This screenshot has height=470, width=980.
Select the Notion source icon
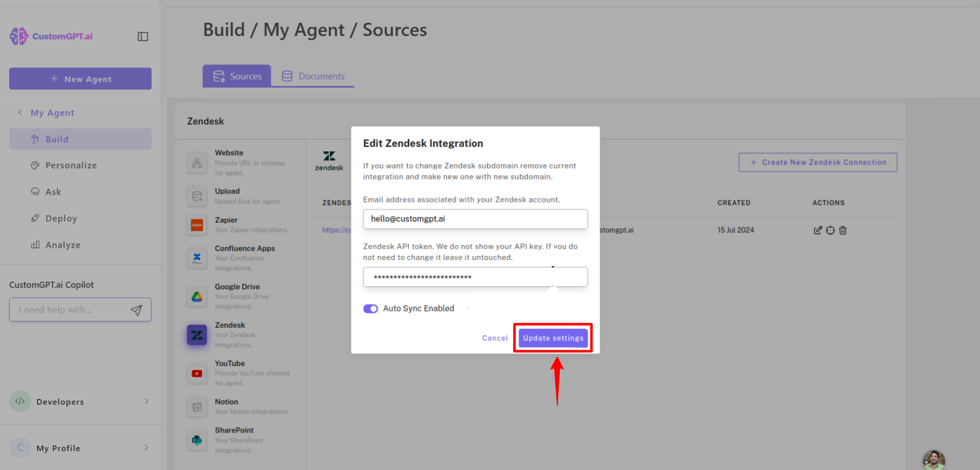(197, 407)
